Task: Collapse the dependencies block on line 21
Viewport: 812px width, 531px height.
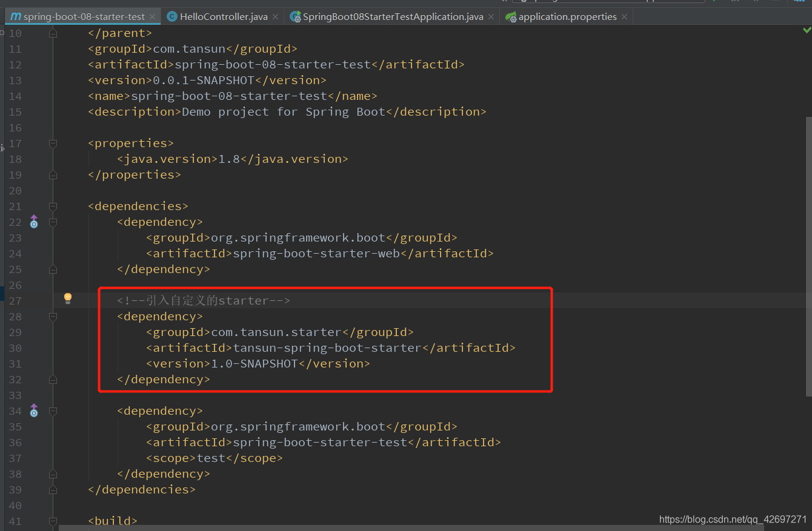Action: [53, 206]
